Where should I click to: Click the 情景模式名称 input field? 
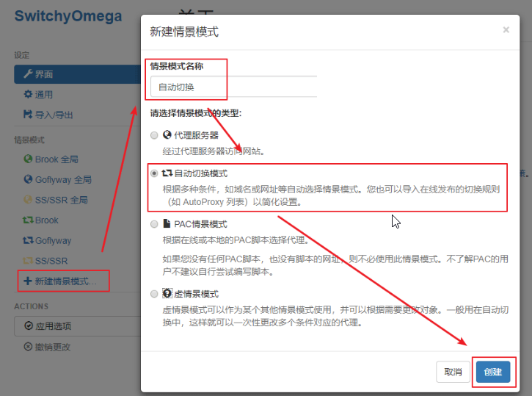[234, 87]
